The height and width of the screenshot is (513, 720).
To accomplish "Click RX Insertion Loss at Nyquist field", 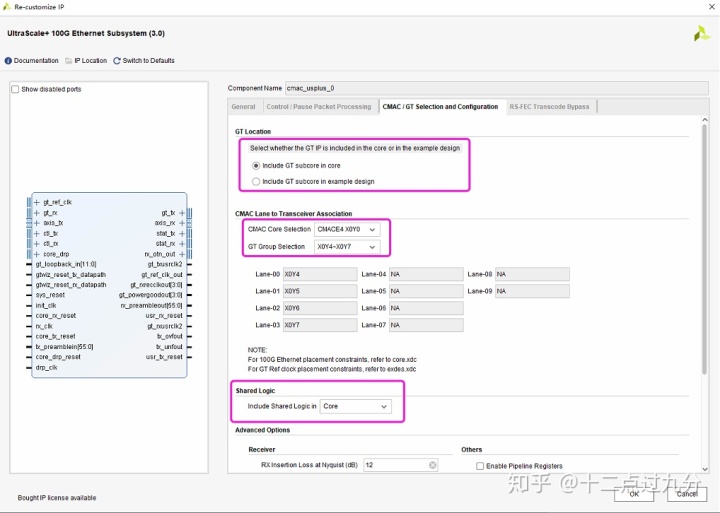I will click(400, 465).
